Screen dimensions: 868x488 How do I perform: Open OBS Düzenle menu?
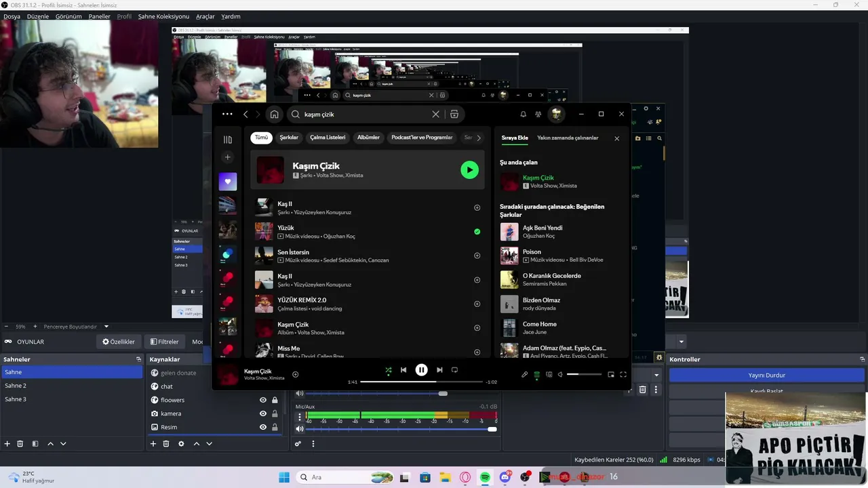coord(38,16)
